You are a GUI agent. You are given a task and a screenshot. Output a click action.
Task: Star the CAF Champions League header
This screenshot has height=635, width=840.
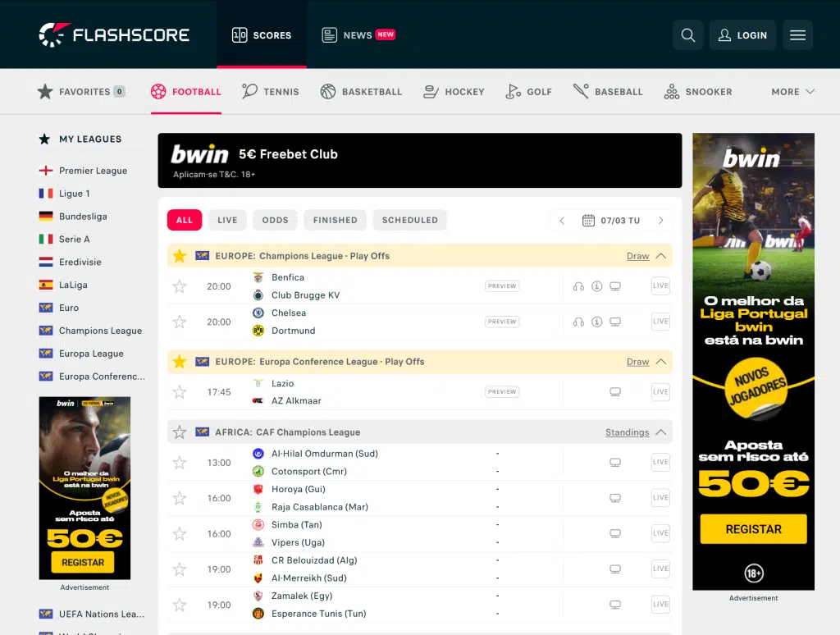(180, 432)
